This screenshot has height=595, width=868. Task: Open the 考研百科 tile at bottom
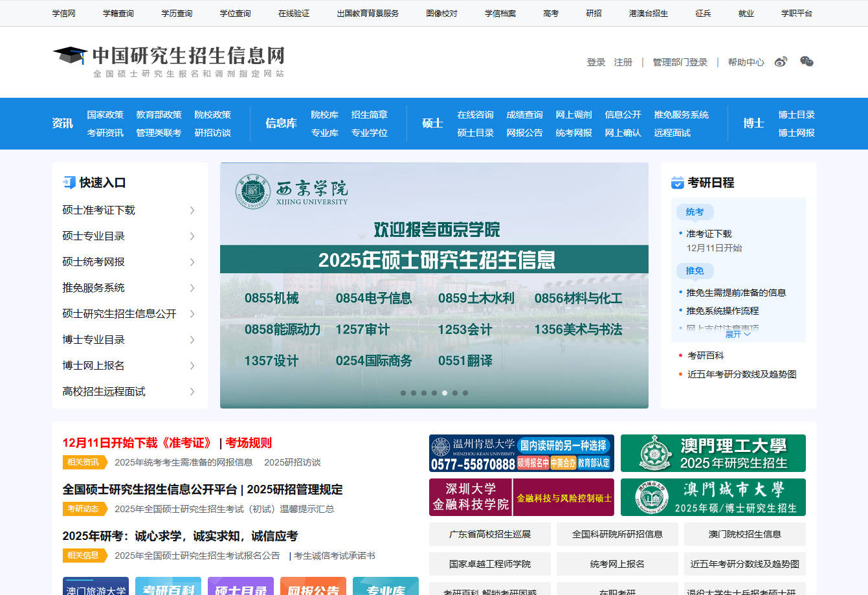coord(168,587)
